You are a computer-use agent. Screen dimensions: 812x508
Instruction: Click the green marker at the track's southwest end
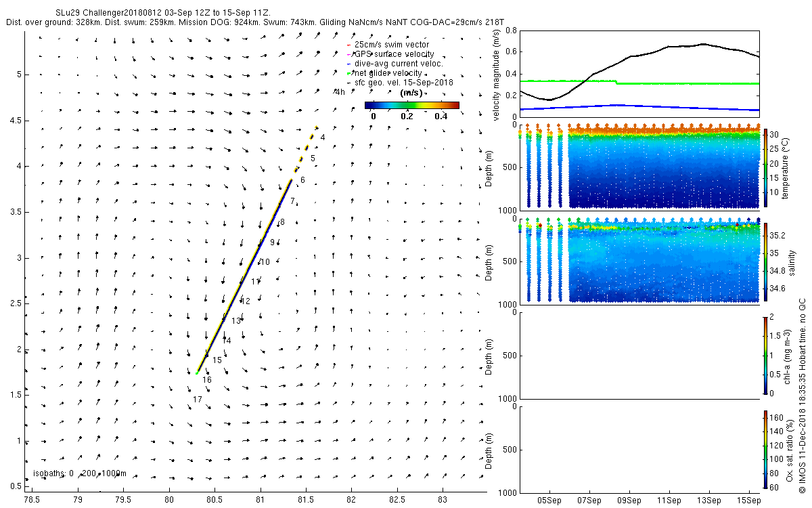pos(197,373)
